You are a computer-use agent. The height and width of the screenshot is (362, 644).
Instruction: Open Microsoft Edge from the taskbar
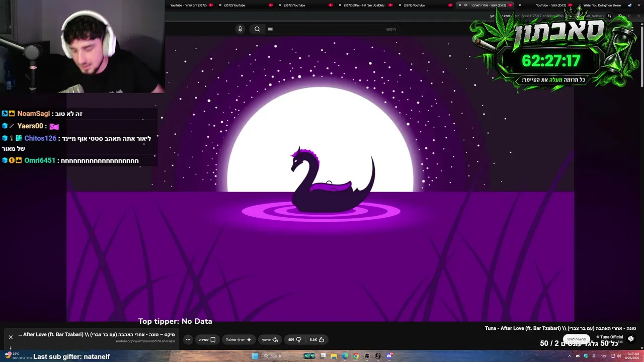pyautogui.click(x=345, y=356)
